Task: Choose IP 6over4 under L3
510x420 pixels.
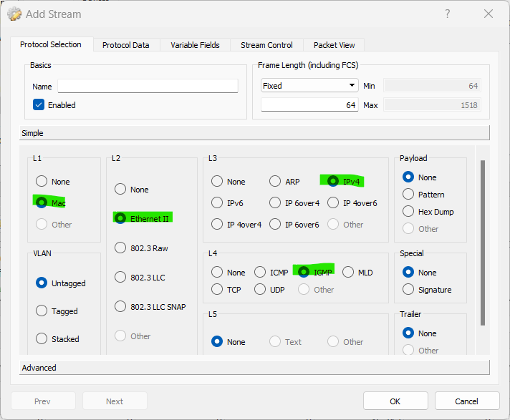Action: click(294, 202)
